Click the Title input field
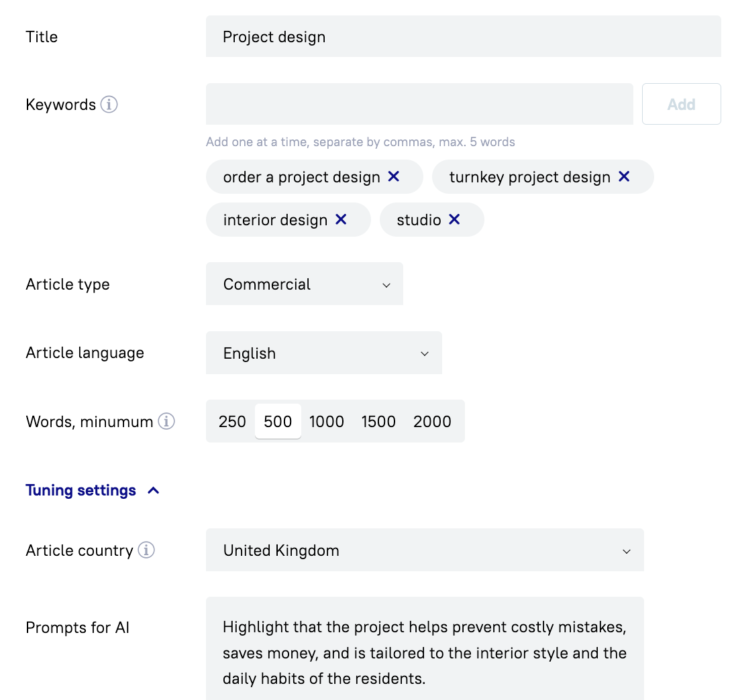 pyautogui.click(x=463, y=37)
